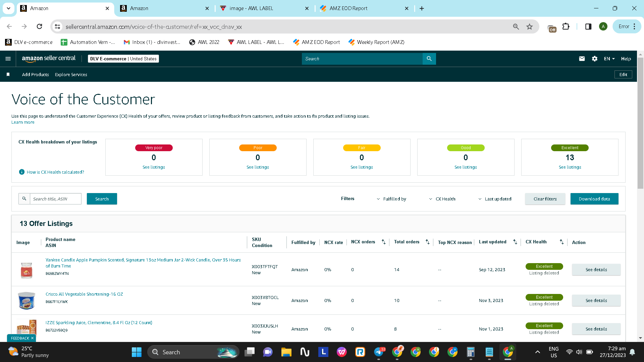Open the EN language dropdown
The height and width of the screenshot is (362, 644).
point(609,59)
